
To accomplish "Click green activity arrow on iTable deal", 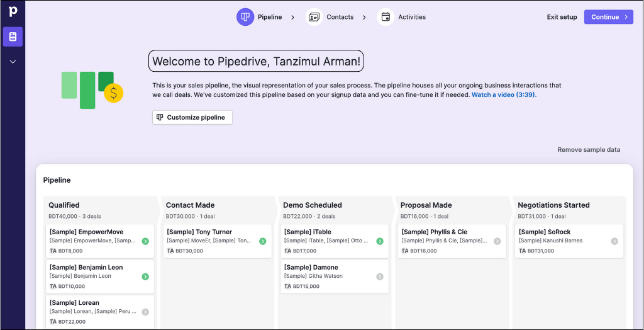I will pos(380,241).
